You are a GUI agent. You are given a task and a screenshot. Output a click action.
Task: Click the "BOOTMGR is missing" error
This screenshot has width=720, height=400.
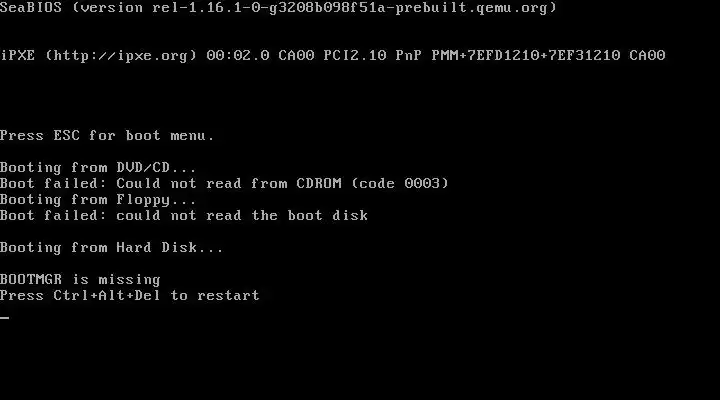click(x=80, y=280)
